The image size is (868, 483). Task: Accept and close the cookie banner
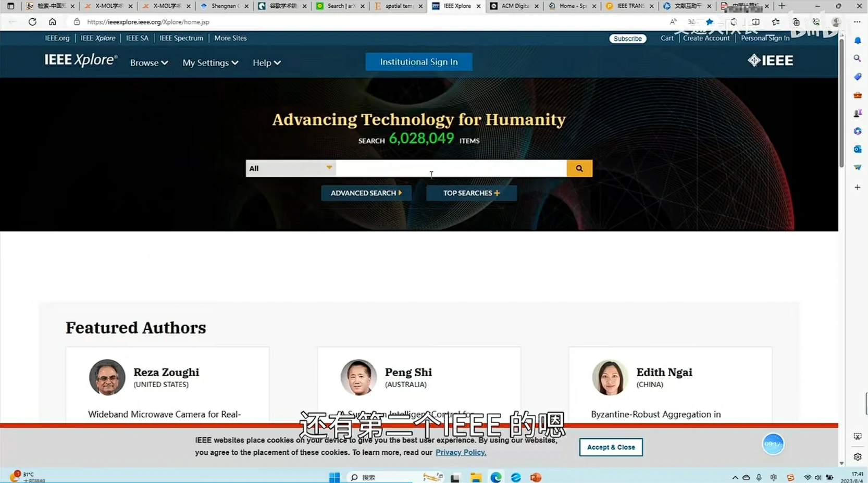click(611, 447)
